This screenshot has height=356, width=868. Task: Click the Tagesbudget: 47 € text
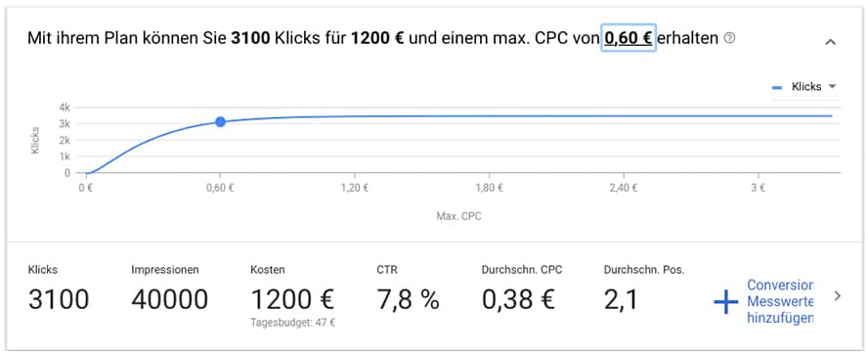point(293,323)
